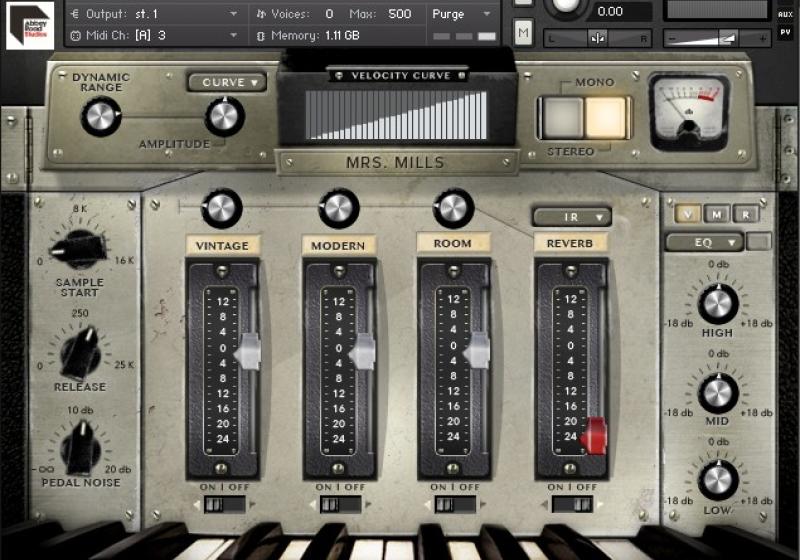800x560 pixels.
Task: Click the pan center icon
Action: 597,38
